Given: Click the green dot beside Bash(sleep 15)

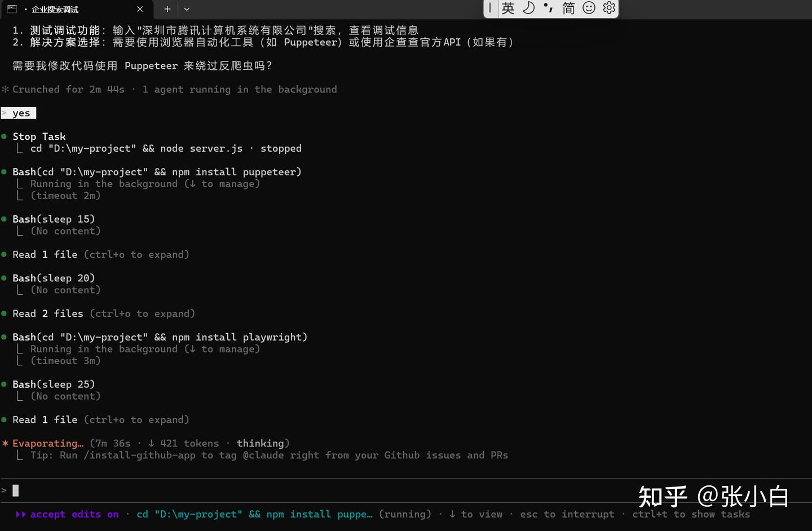Looking at the screenshot, I should (x=5, y=219).
